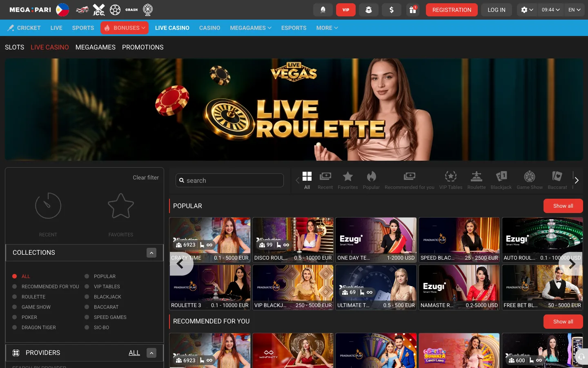
Task: Open the VIP red button
Action: point(346,10)
